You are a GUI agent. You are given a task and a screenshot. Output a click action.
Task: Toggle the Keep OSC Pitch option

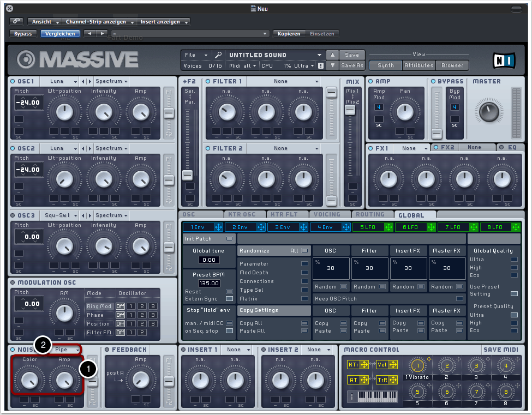click(459, 298)
